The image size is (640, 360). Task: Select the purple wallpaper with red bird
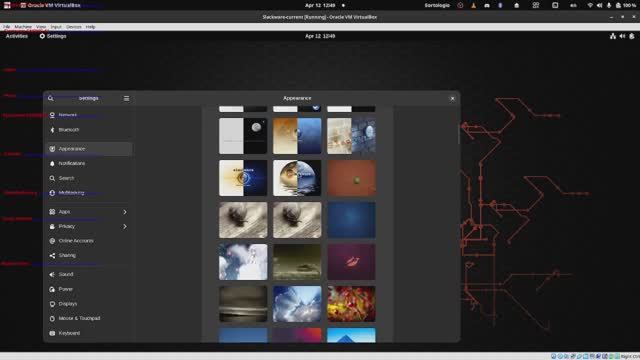351,262
